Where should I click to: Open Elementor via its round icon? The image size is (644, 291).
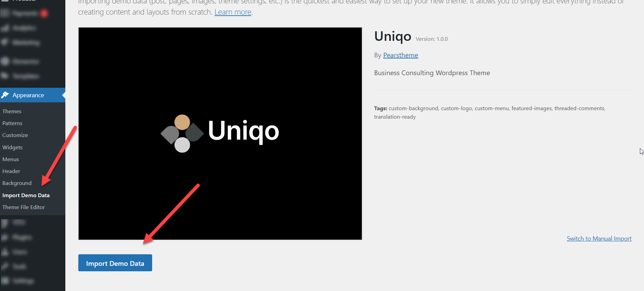(5, 62)
